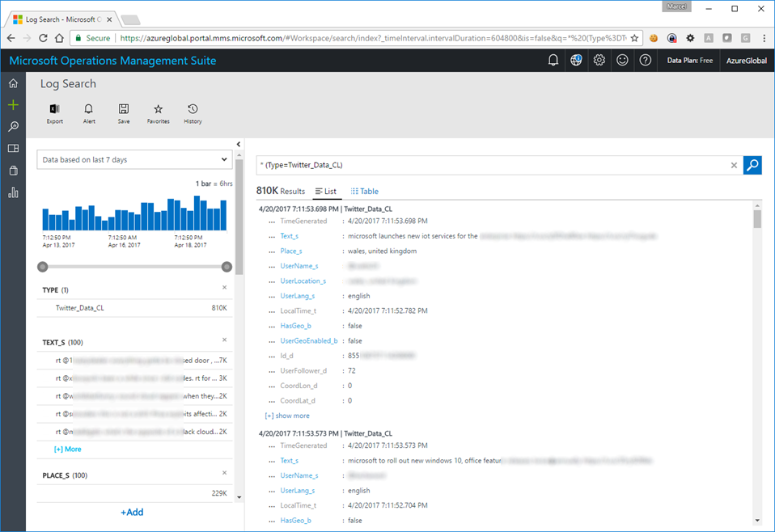
Task: Click the UserLocation_s field link
Action: 303,281
